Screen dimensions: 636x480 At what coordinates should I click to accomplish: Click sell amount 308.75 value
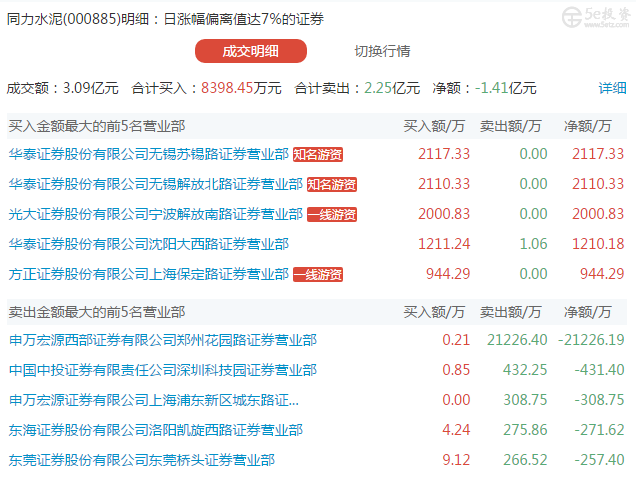525,400
